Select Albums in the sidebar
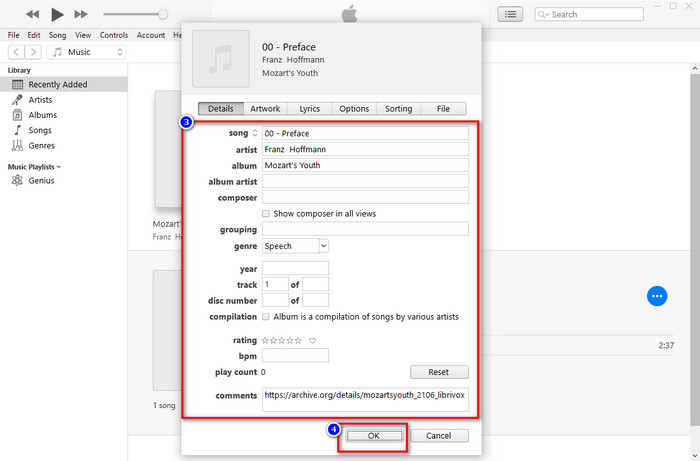 (42, 115)
